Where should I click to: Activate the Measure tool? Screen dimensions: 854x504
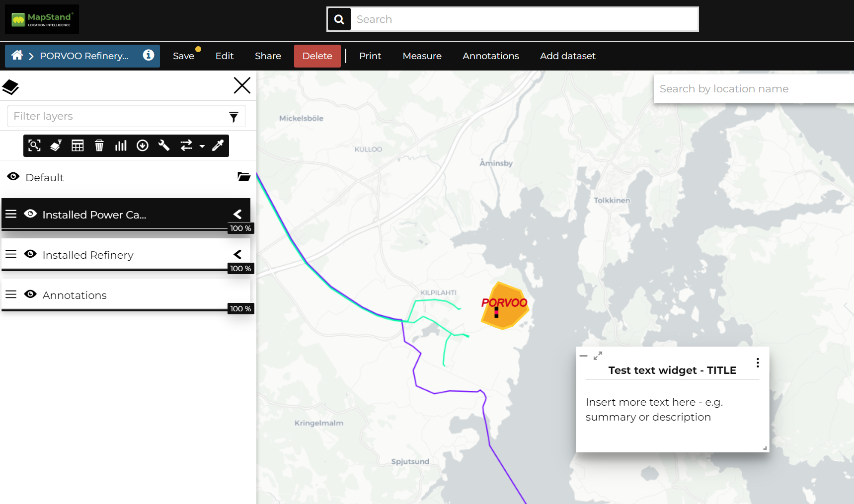[422, 56]
